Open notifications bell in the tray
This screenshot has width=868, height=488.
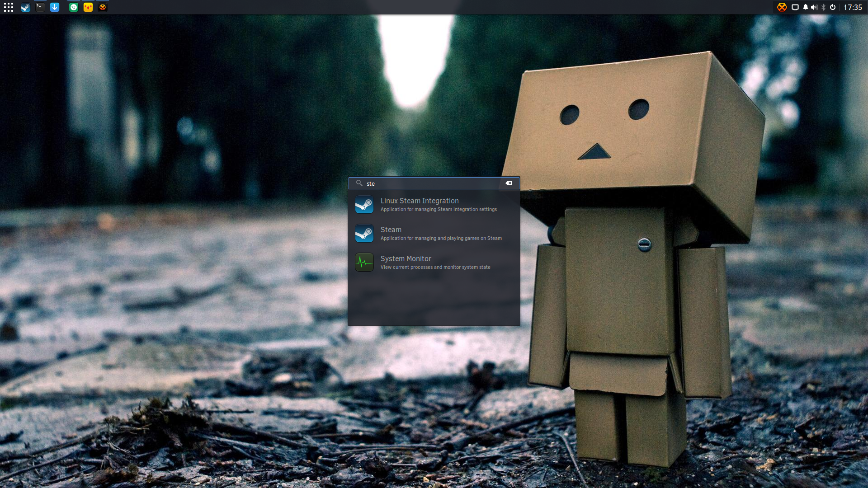coord(806,7)
